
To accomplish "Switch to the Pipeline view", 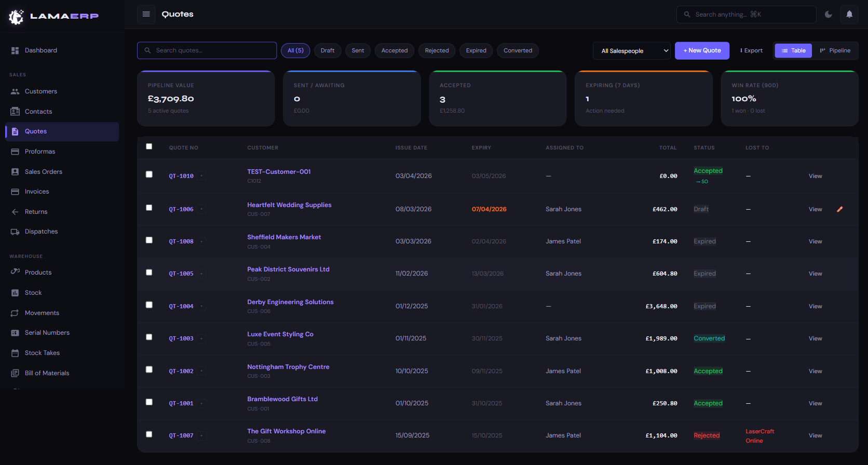I will point(835,51).
